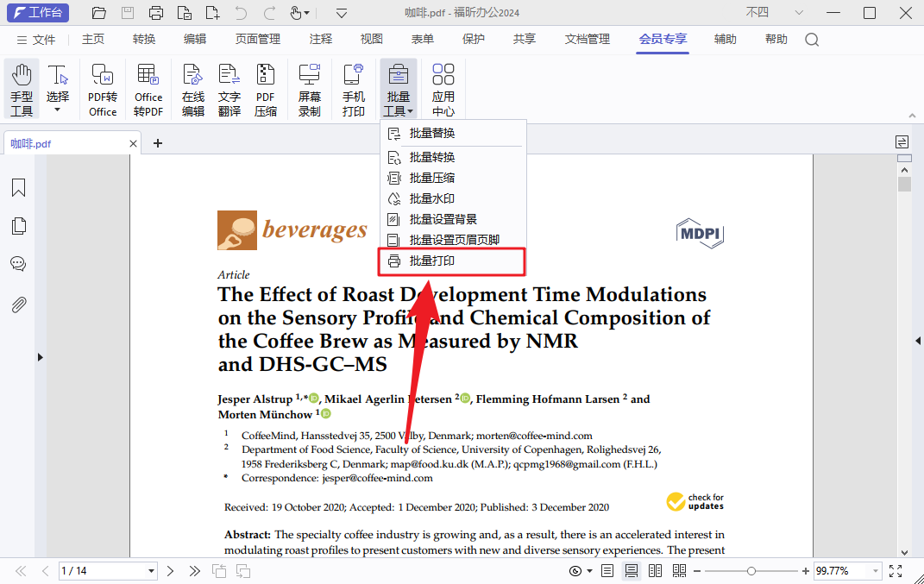Switch to single page view mode
The width and height of the screenshot is (924, 584).
click(x=607, y=571)
